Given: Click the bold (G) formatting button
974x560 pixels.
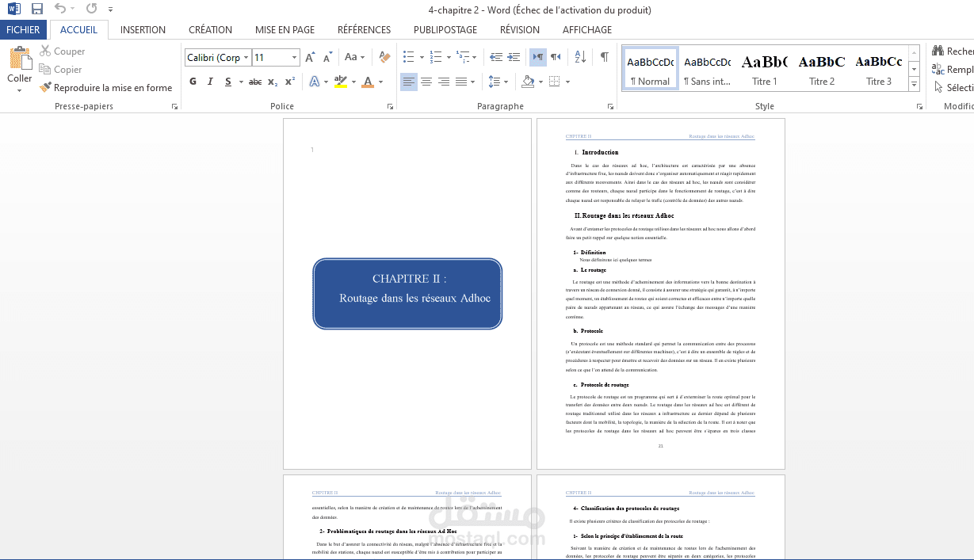Looking at the screenshot, I should (x=193, y=82).
